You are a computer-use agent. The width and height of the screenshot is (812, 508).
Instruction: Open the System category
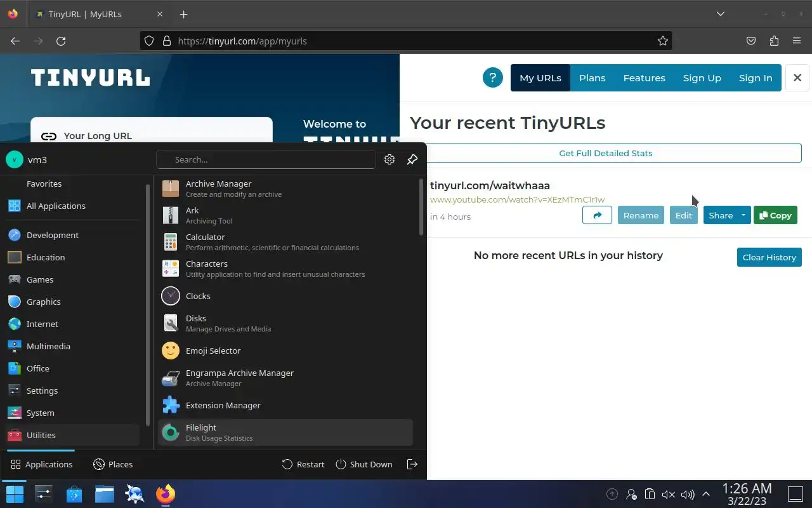72,413
